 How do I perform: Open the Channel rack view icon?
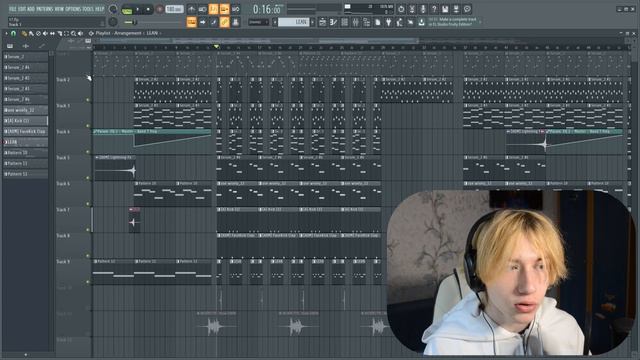pos(344,22)
